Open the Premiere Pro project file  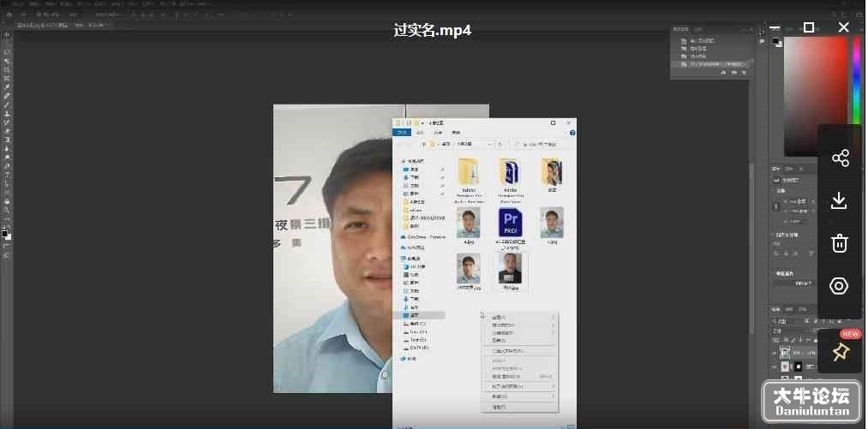(x=510, y=222)
